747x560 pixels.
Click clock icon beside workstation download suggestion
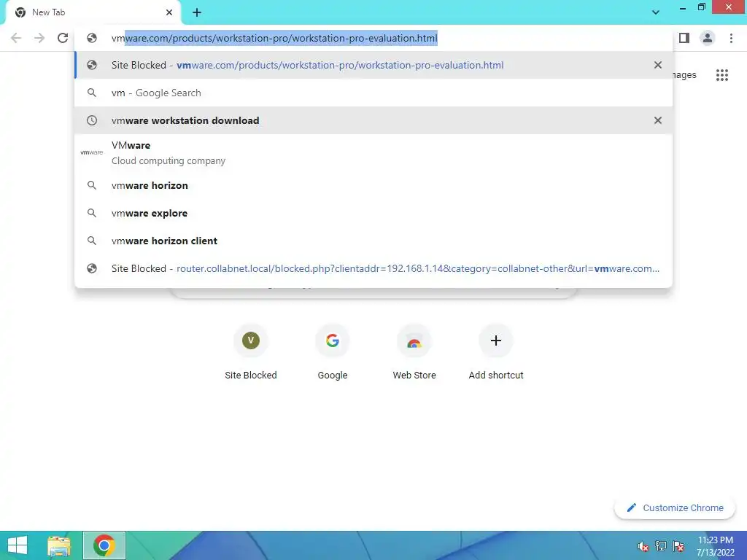(x=92, y=120)
